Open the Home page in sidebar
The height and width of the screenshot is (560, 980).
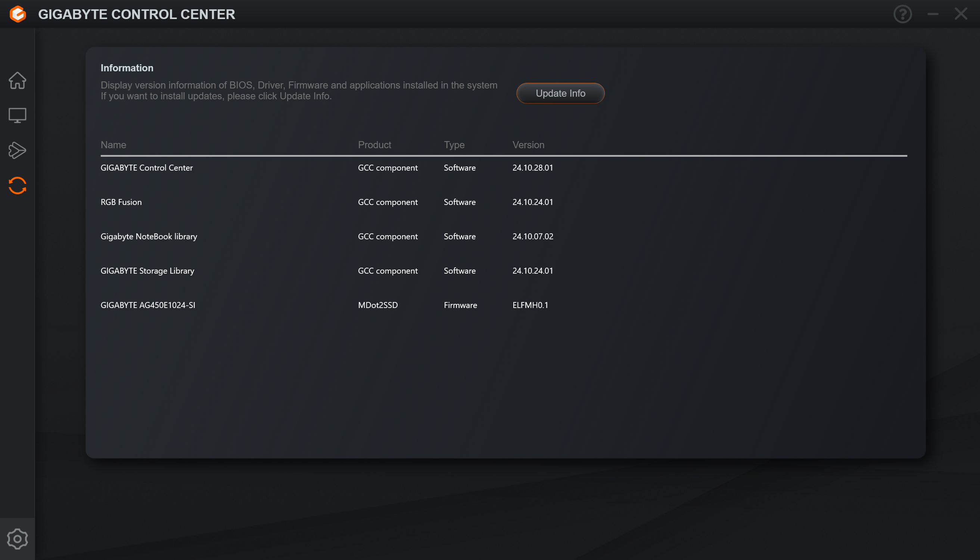[x=17, y=80]
